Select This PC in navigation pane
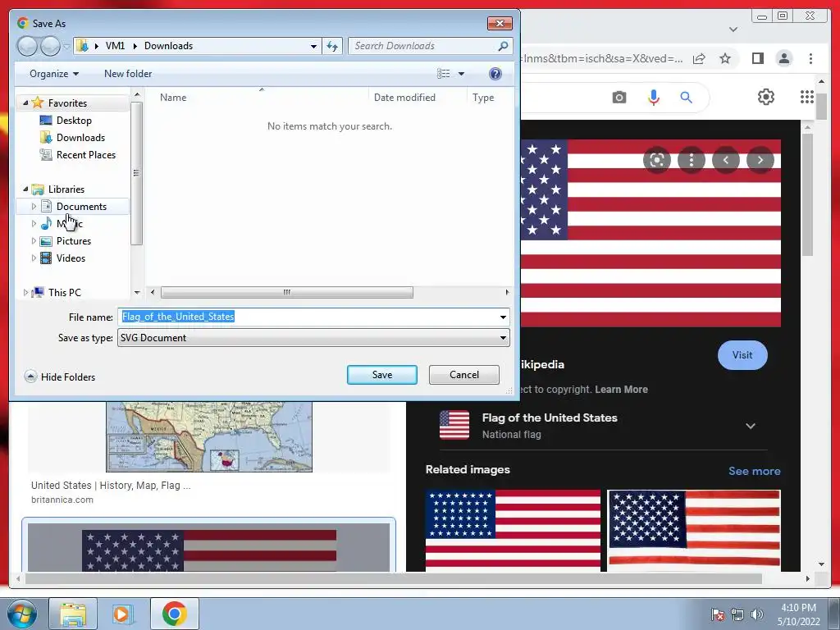Viewport: 840px width, 630px height. click(x=64, y=293)
